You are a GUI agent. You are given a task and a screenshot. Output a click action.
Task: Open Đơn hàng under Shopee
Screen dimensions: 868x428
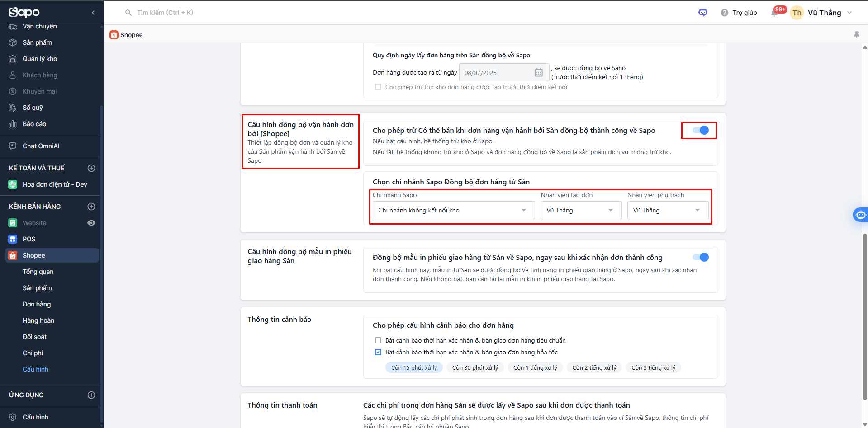pos(37,304)
